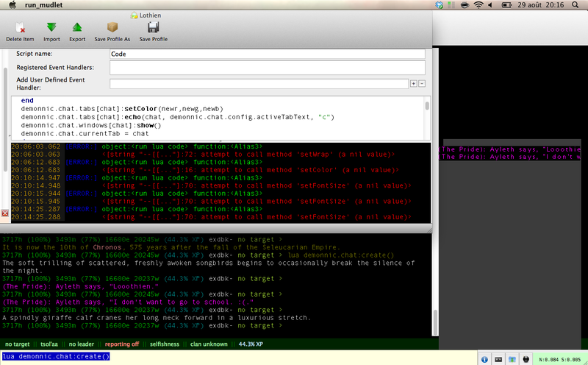Click the black emergency stop icon

(x=526, y=359)
